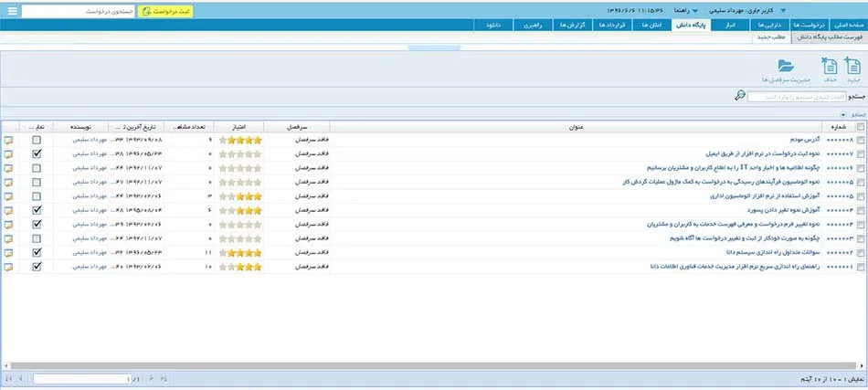Image resolution: width=868 pixels, height=390 pixels.
Task: Click row icon for نحوه تغییر فرم درخواست article
Action: pyautogui.click(x=8, y=225)
